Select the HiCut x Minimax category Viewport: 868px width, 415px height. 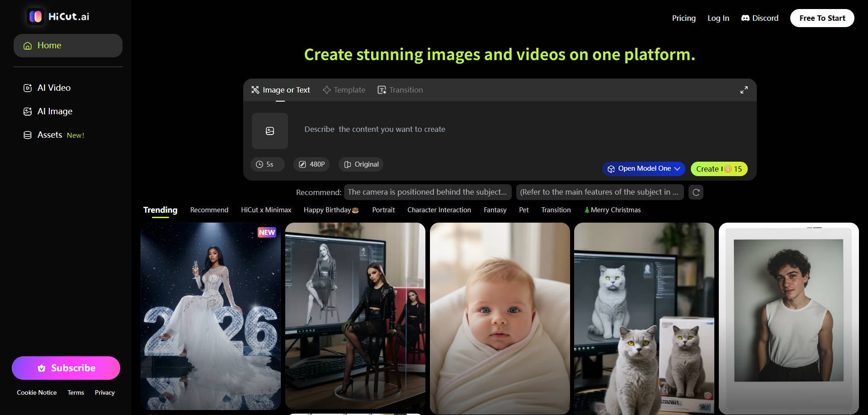266,210
